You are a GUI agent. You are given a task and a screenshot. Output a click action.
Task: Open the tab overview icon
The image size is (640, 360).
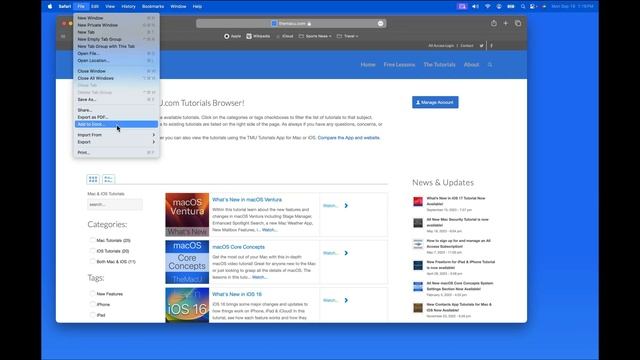[518, 23]
